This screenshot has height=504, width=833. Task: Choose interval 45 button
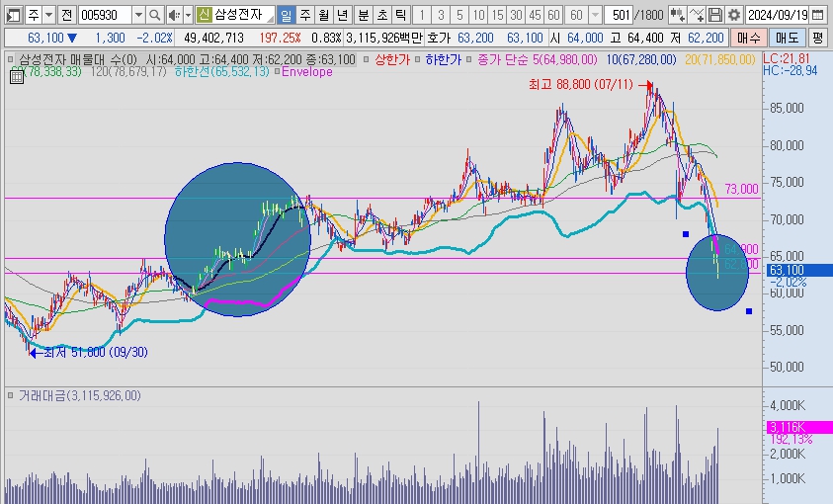[535, 15]
